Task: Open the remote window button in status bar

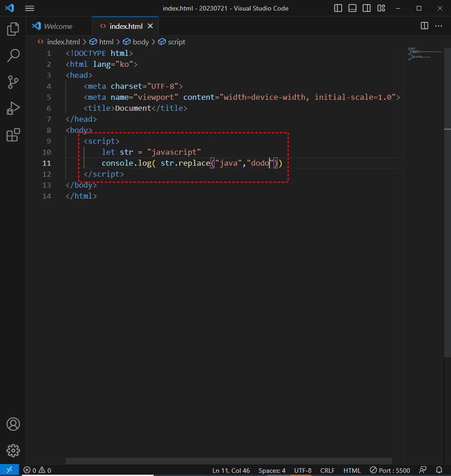Action: coord(10,470)
